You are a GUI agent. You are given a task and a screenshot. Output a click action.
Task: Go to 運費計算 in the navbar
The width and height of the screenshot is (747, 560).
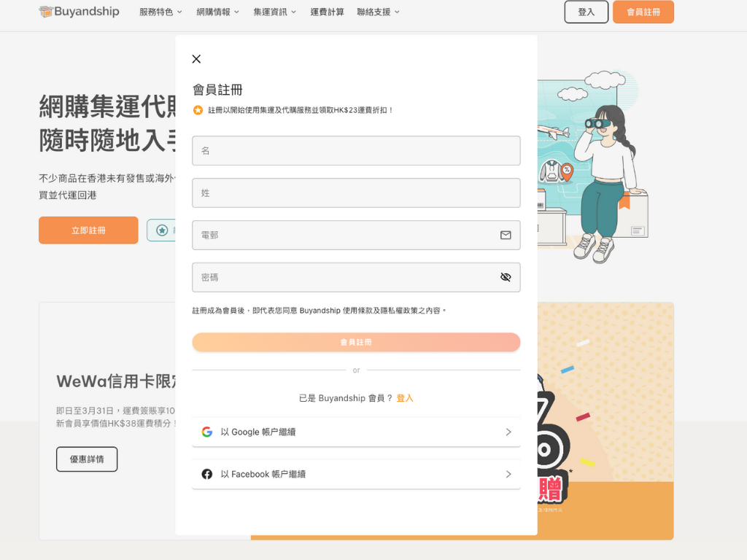pos(327,12)
